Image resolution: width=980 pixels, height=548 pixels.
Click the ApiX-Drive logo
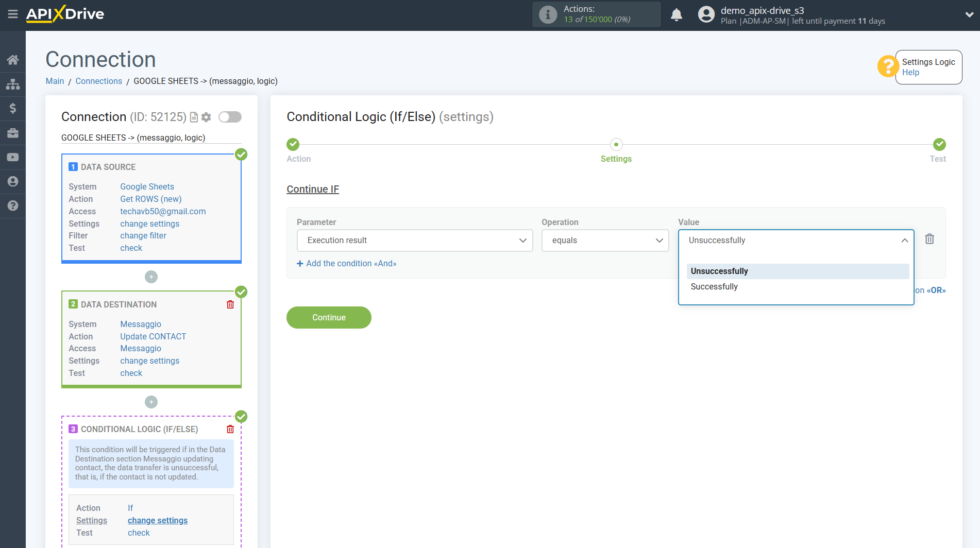coord(65,14)
